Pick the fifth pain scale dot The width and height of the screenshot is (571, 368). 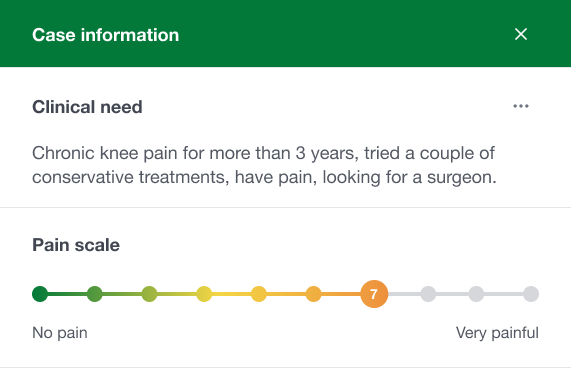pyautogui.click(x=259, y=294)
